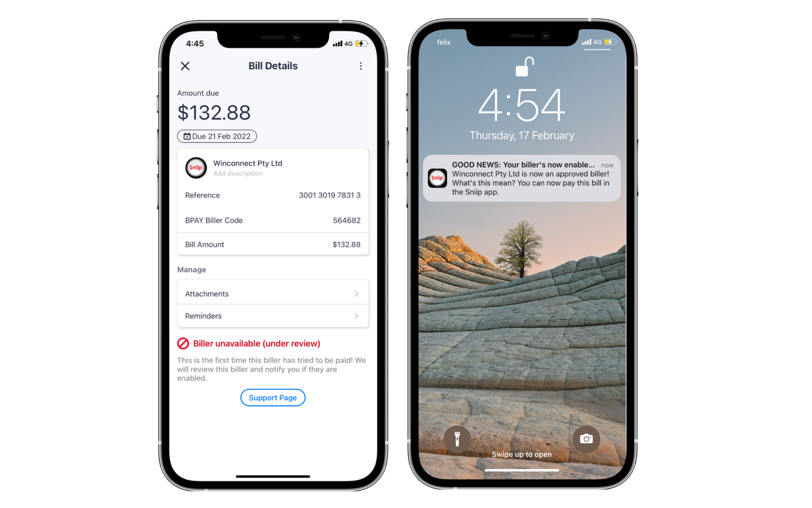
Task: Tap chevron arrow next to Reminders
Action: pos(356,316)
